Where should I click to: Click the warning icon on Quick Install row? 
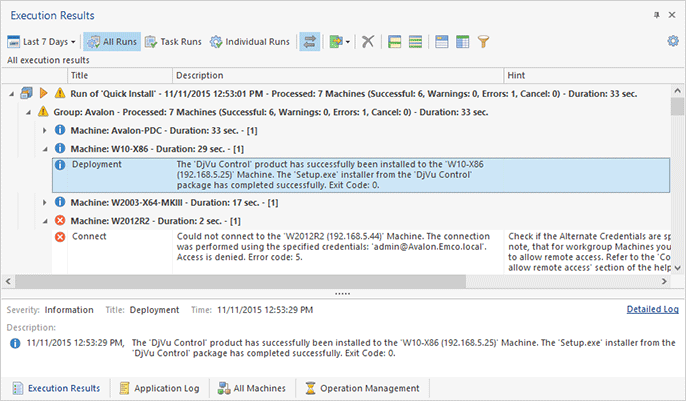pos(60,93)
